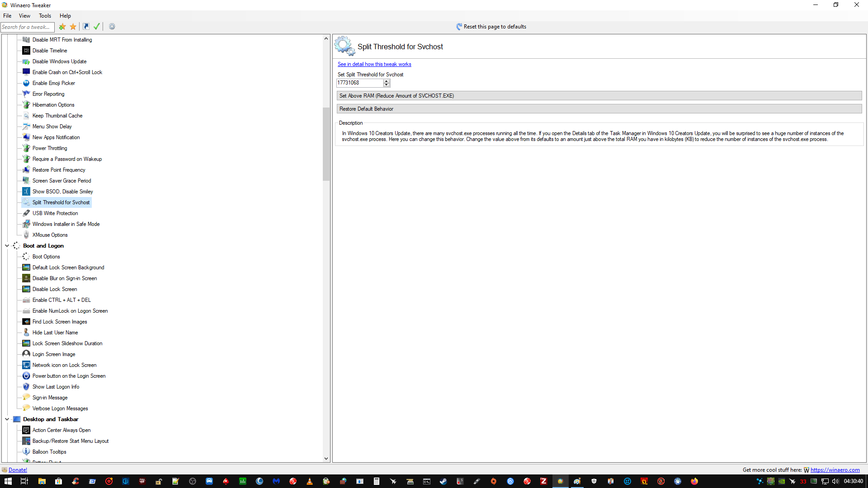
Task: Open the favorites star icon
Action: coord(73,27)
